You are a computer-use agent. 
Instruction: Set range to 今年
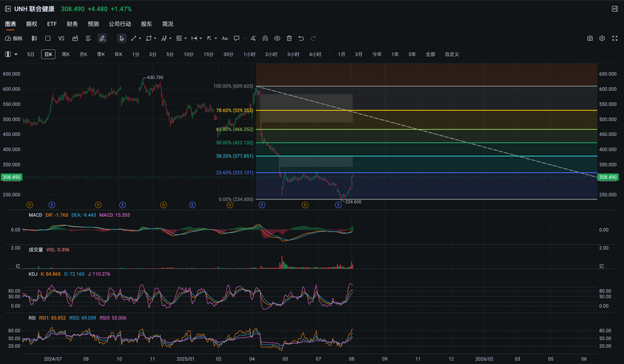coord(376,54)
